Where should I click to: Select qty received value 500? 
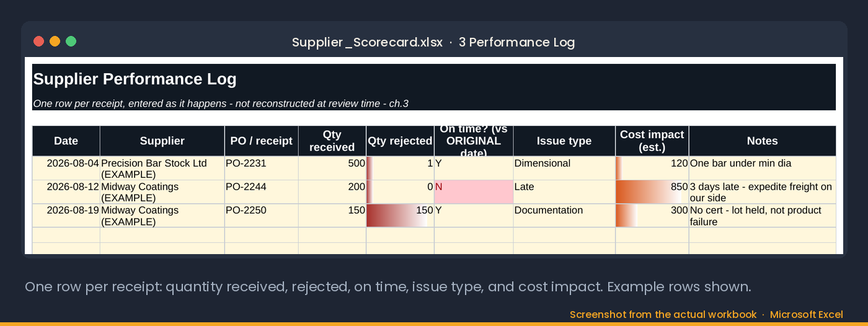coord(332,169)
